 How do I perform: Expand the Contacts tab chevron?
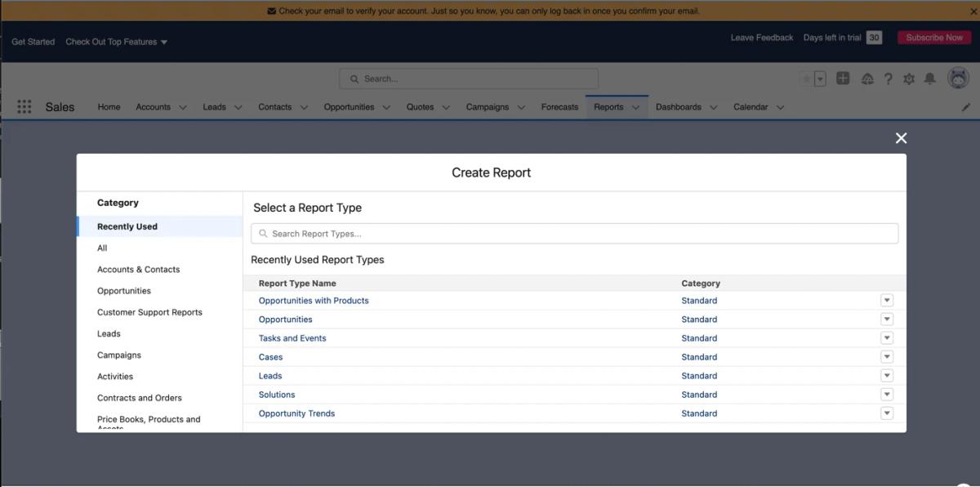[x=303, y=107]
